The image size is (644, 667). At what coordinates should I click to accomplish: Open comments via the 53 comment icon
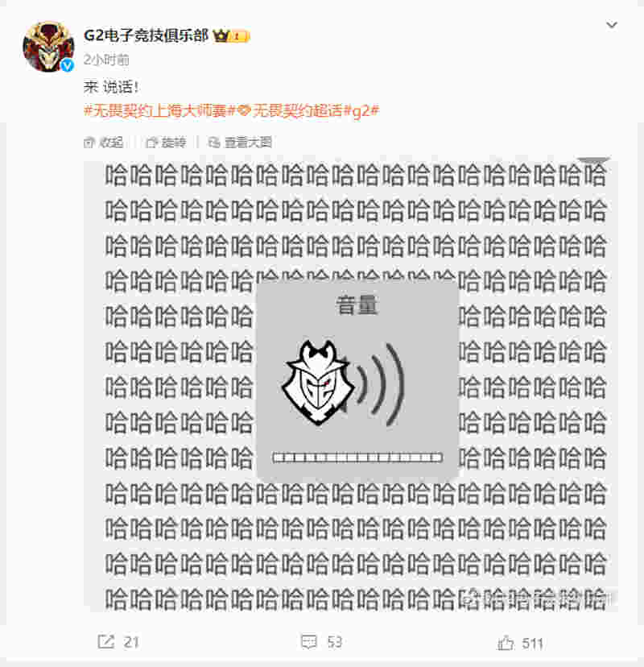[309, 641]
